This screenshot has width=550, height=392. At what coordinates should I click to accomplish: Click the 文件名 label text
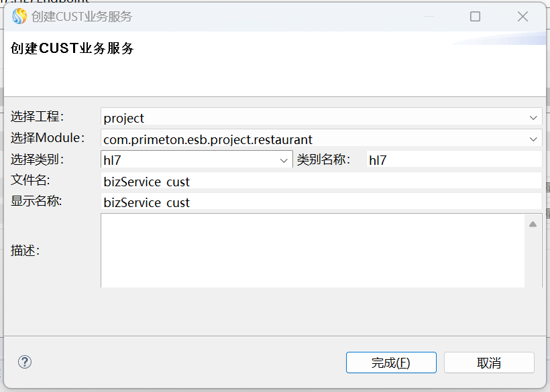31,181
